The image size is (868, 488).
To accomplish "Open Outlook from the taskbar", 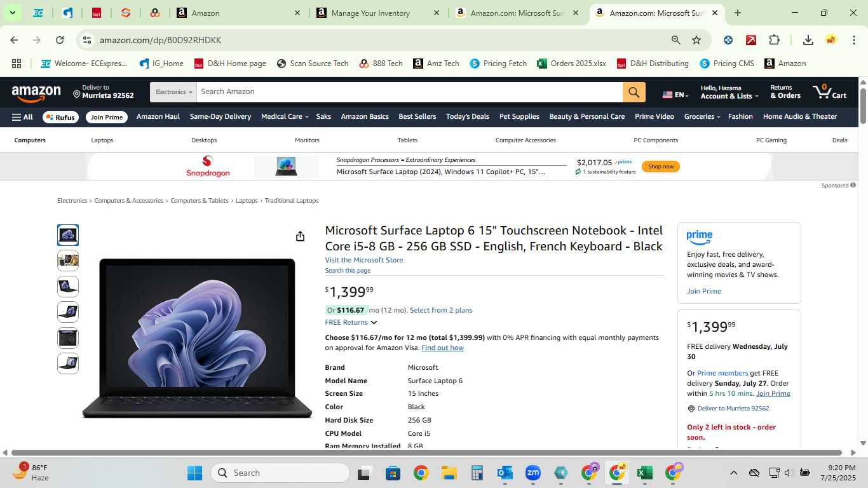I will (x=505, y=473).
